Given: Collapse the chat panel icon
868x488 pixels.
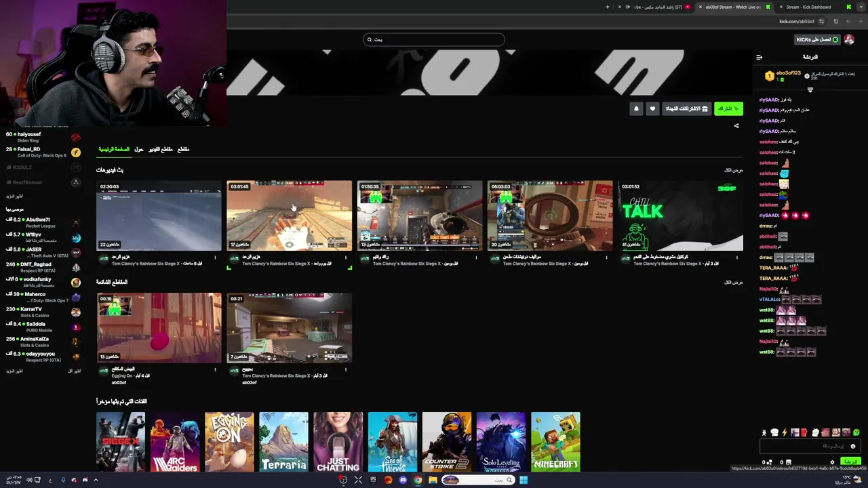Looking at the screenshot, I should coord(759,57).
